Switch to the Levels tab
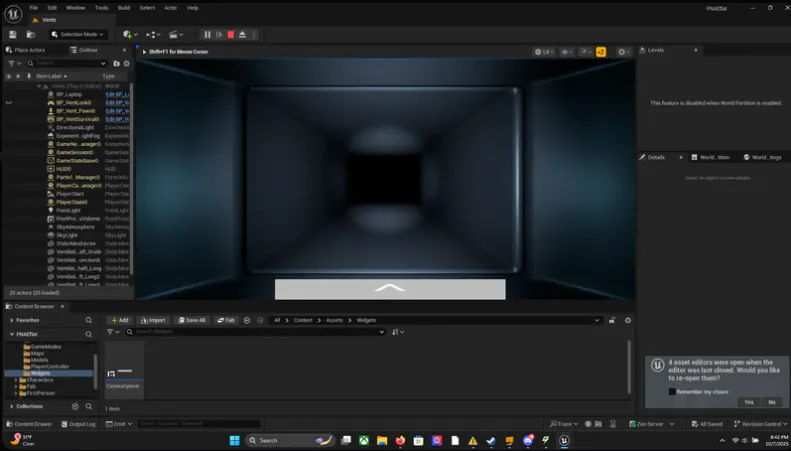791x451 pixels. pos(655,50)
